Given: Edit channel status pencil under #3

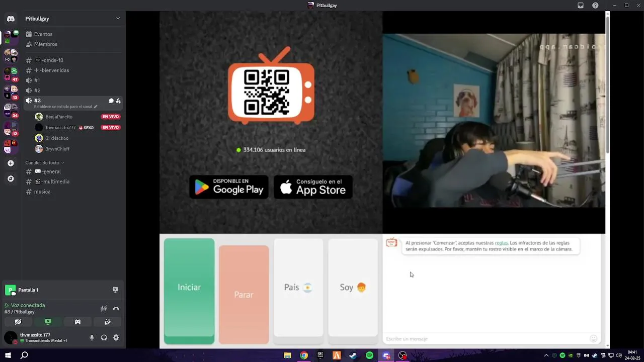Looking at the screenshot, I should pos(96,107).
